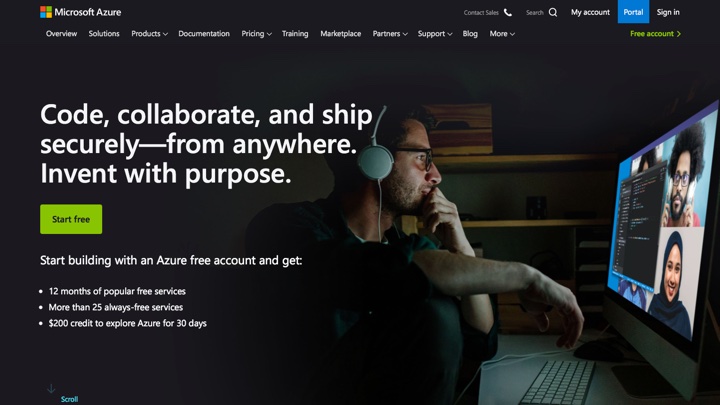The height and width of the screenshot is (405, 720).
Task: Click the Microsoft Azure logo
Action: click(x=80, y=12)
